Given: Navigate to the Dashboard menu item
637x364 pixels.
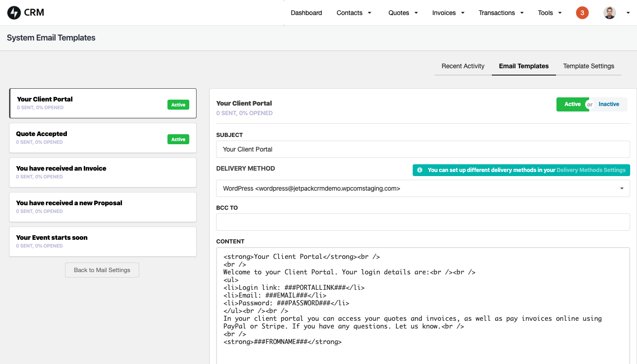Looking at the screenshot, I should 306,13.
